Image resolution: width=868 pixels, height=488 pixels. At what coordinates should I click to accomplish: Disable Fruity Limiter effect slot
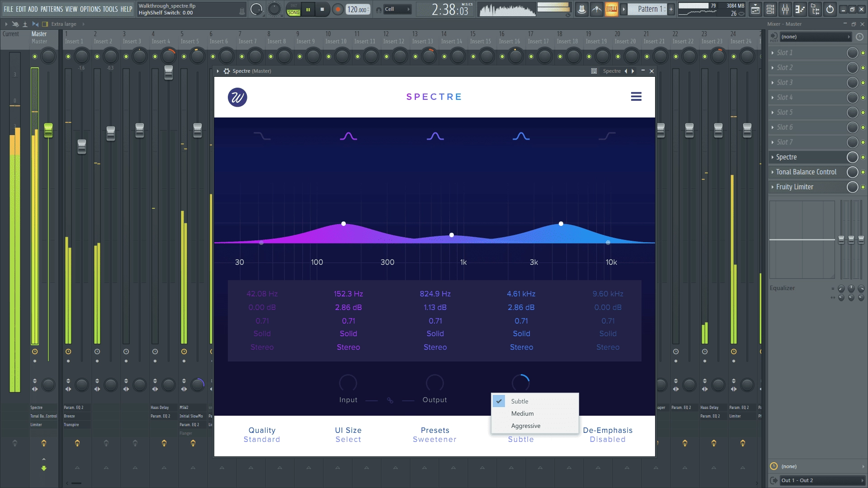click(863, 187)
